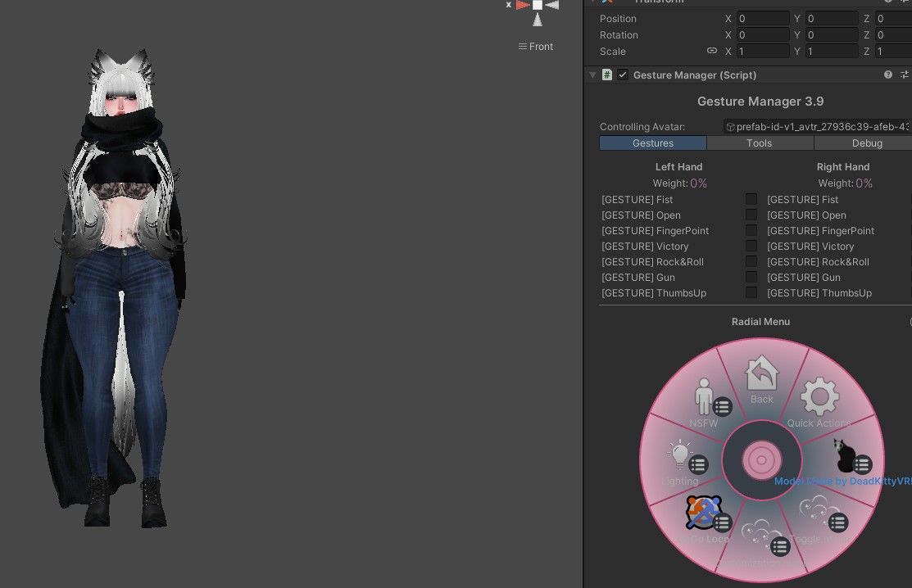Click Left Hand [GESTURE] Fist label
This screenshot has width=912, height=588.
pos(637,199)
